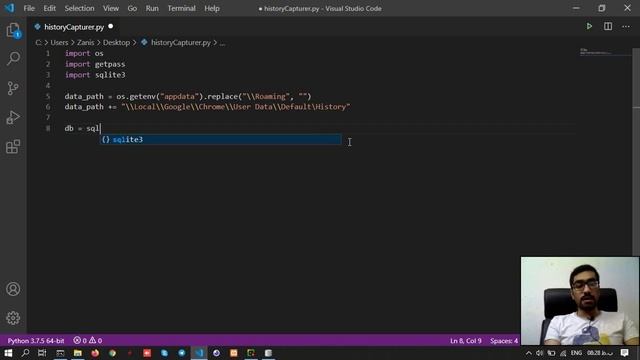Run Python file with the play button
Viewport: 640px width, 360px height.
(x=589, y=27)
